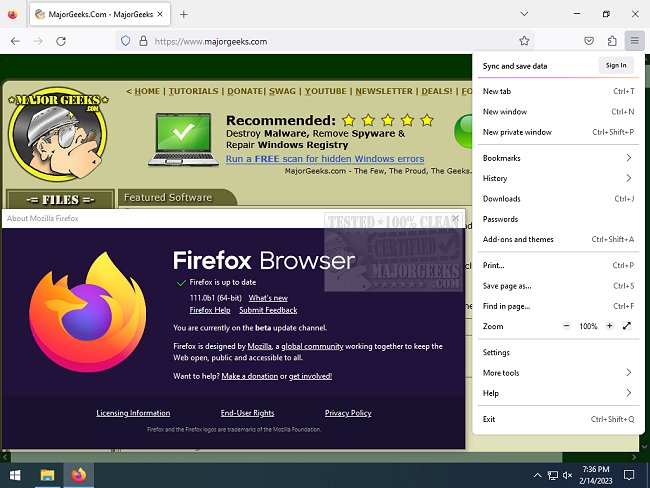The height and width of the screenshot is (488, 650).
Task: Choose Exit to quit Firefox
Action: click(x=558, y=419)
